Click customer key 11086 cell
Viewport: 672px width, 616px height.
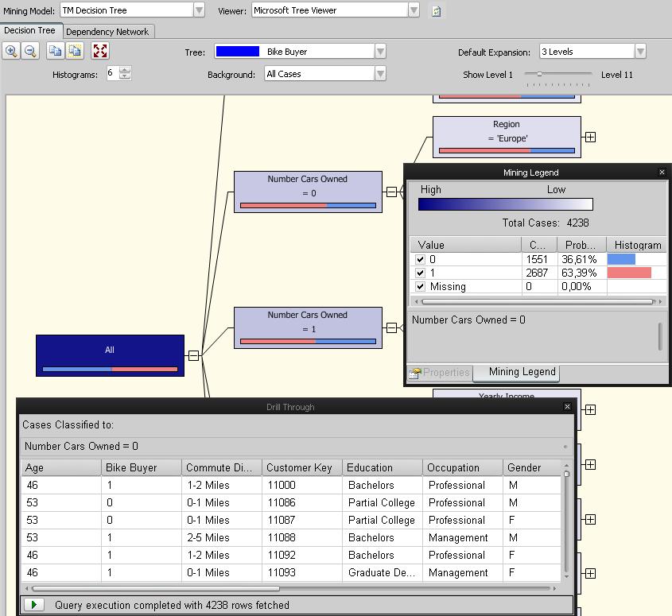tap(302, 502)
